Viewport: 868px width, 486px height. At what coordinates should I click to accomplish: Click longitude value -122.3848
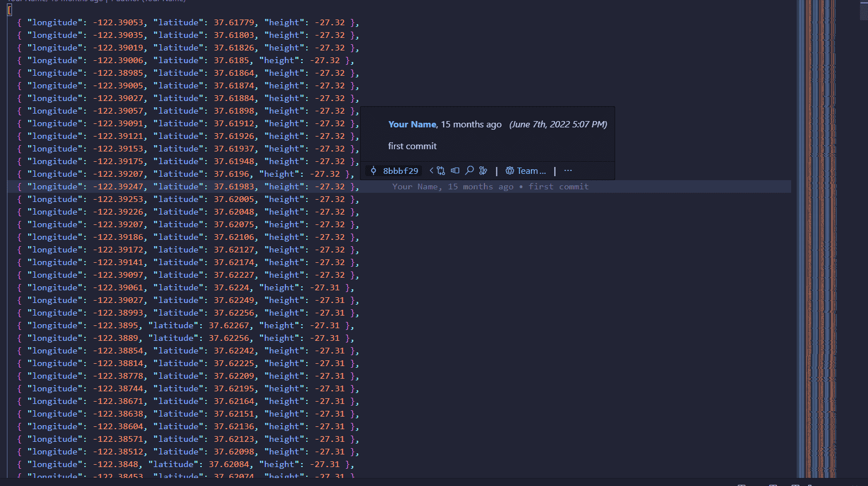point(116,464)
